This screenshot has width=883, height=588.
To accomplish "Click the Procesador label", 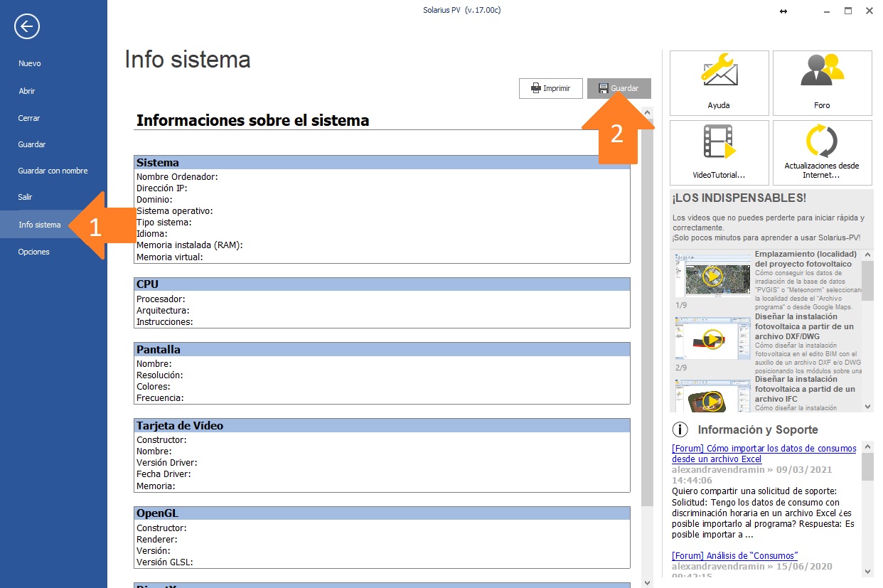I will click(161, 299).
